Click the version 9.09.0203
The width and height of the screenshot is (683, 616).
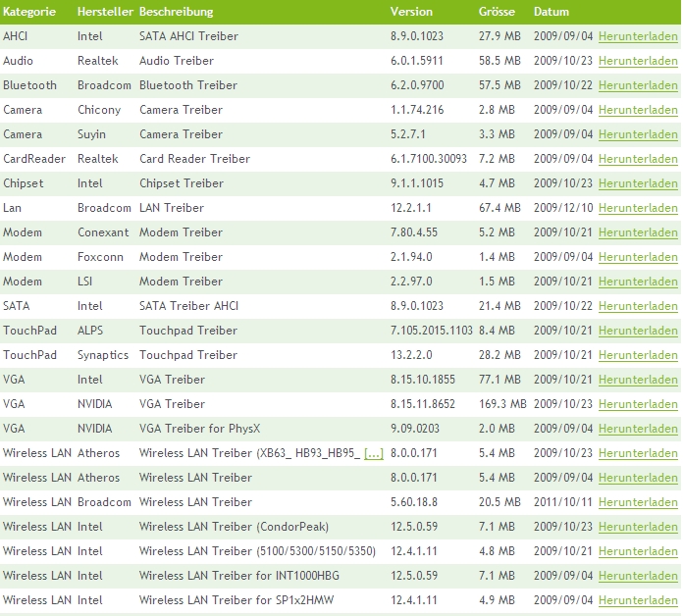(415, 429)
